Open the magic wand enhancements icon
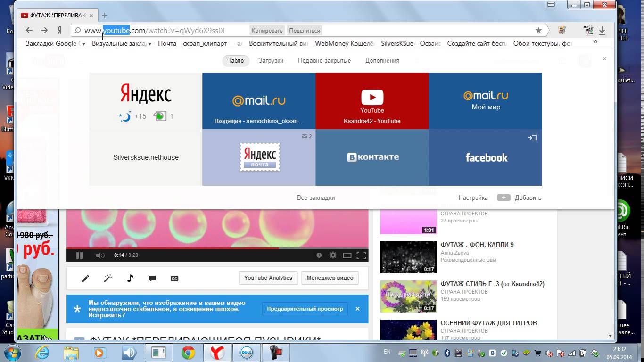644x362 pixels. (x=107, y=278)
